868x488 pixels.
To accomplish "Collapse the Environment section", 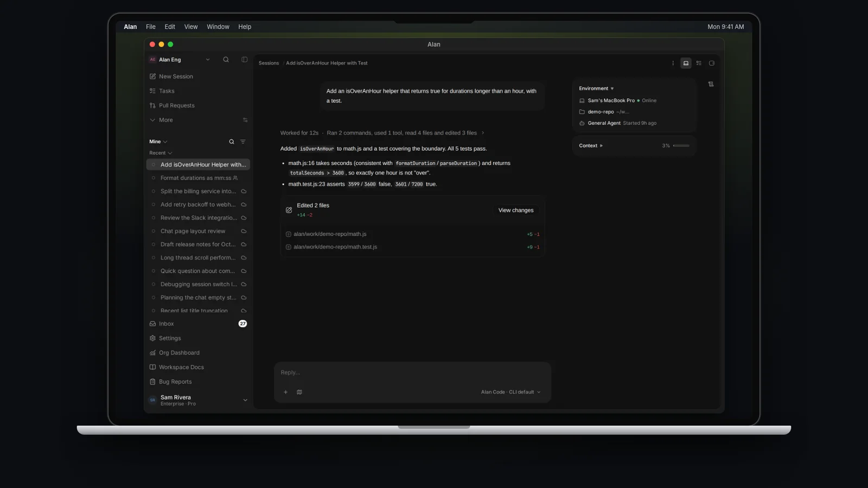I will click(596, 88).
